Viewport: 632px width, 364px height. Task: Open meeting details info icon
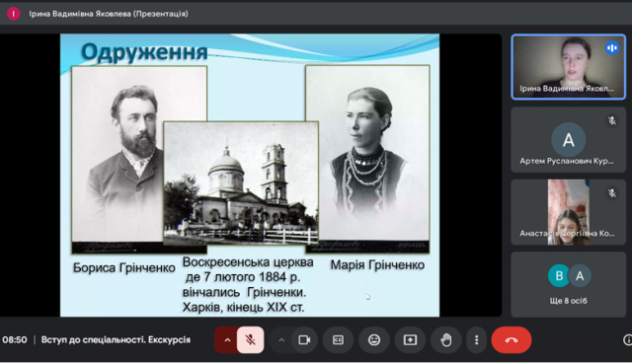pos(627,340)
